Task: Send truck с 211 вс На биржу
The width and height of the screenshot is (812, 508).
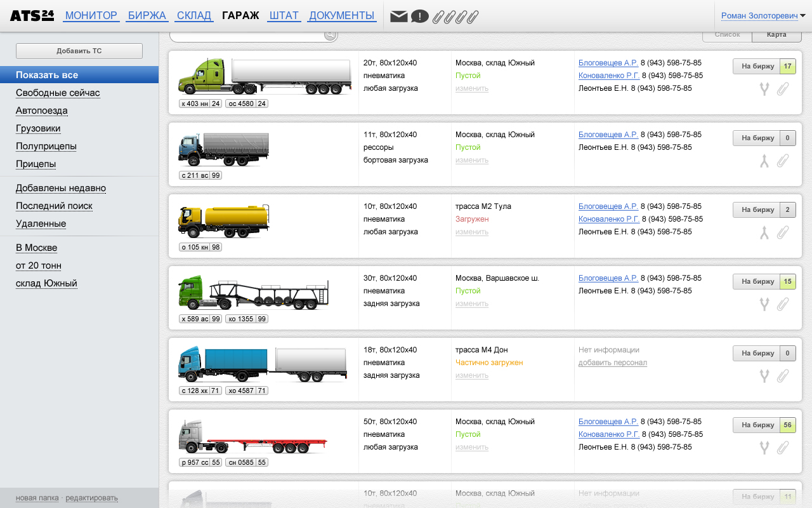Action: point(757,138)
